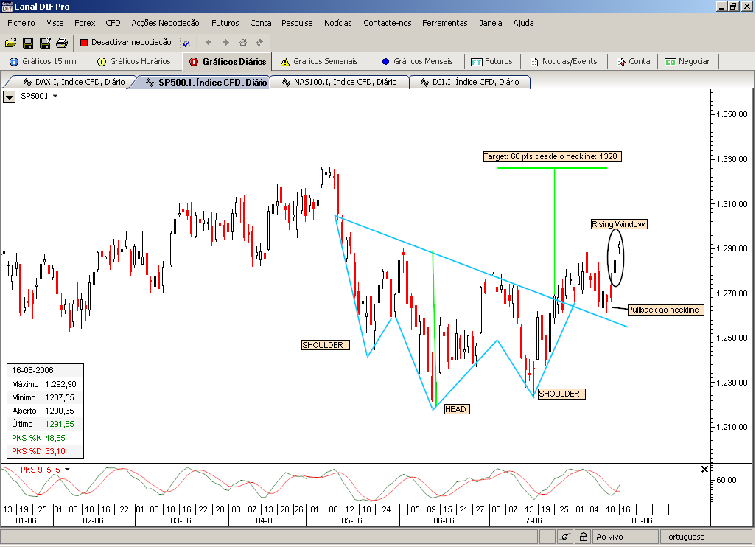The image size is (756, 547).
Task: Open the Ajuda menu
Action: tap(523, 23)
